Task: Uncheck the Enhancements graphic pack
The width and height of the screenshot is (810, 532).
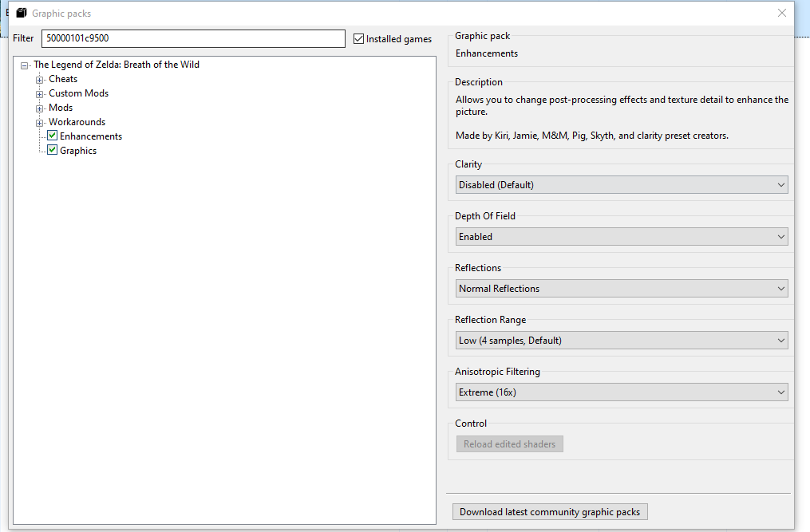Action: 53,136
